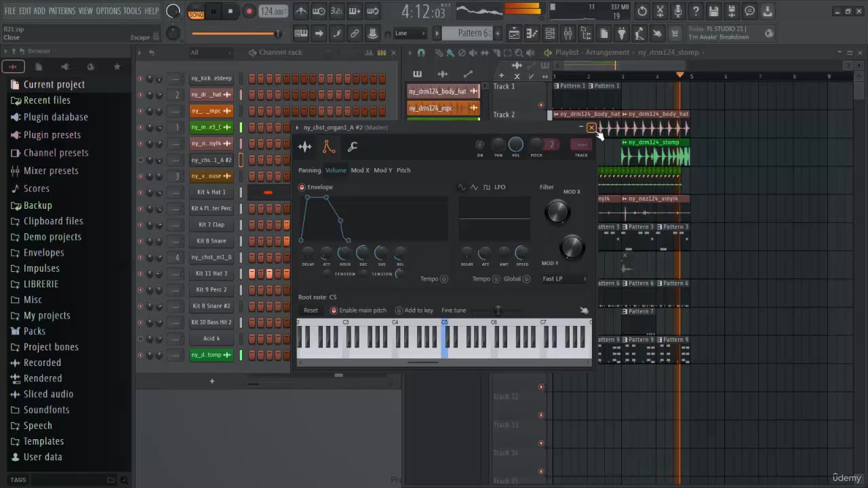Switch to the Pitch tab

point(403,170)
